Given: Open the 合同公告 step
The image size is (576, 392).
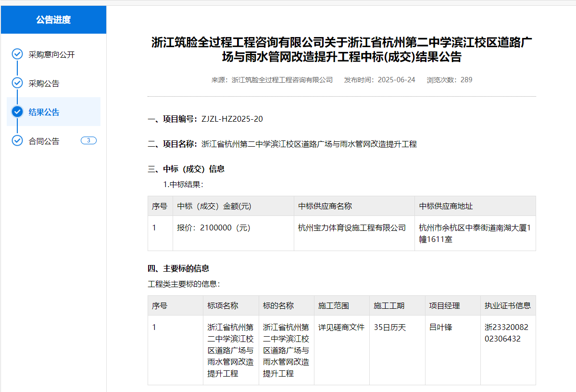Looking at the screenshot, I should (x=44, y=141).
